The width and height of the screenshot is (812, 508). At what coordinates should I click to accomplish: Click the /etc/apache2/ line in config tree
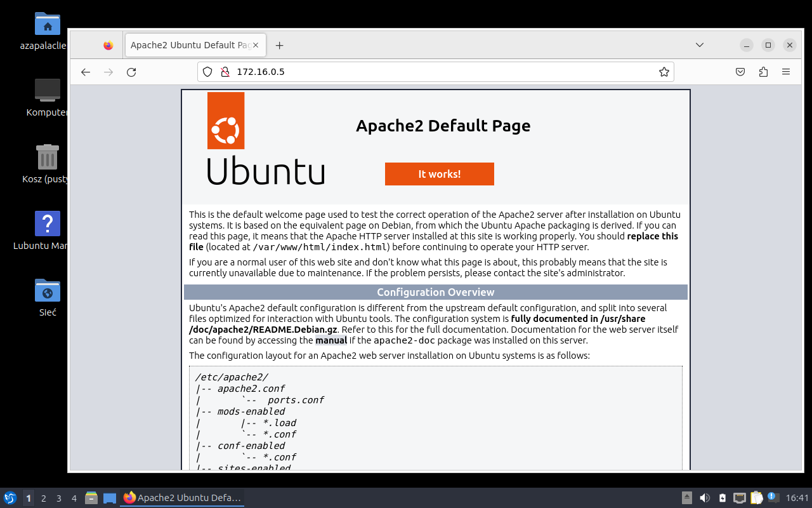click(x=232, y=377)
